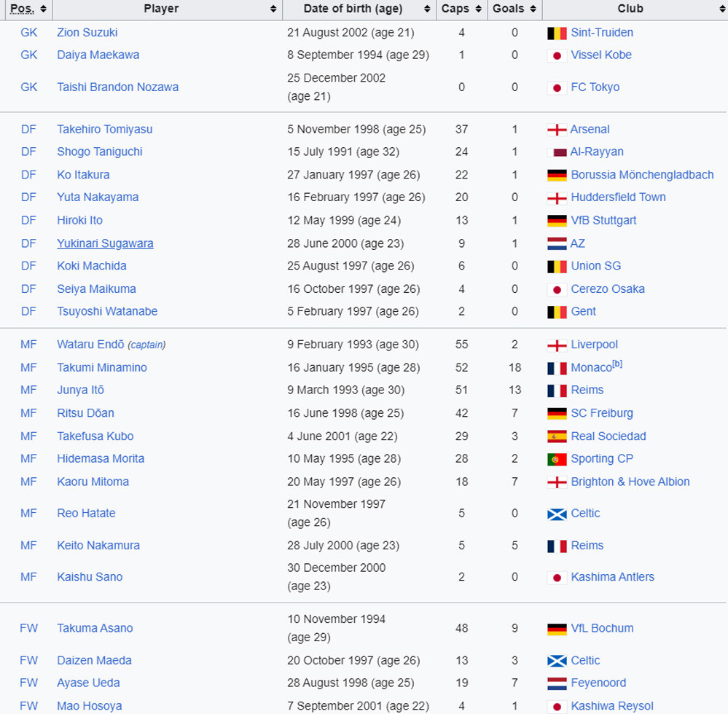
Task: Sort table by Caps column arrows
Action: [x=478, y=9]
